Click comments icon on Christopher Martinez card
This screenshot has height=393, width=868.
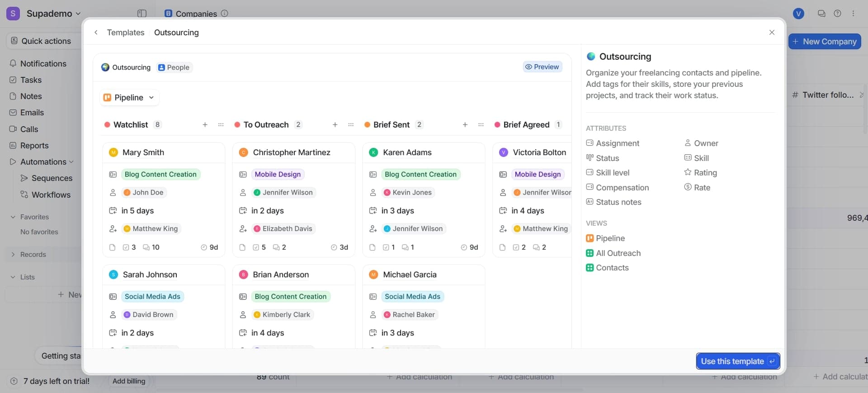coord(276,247)
